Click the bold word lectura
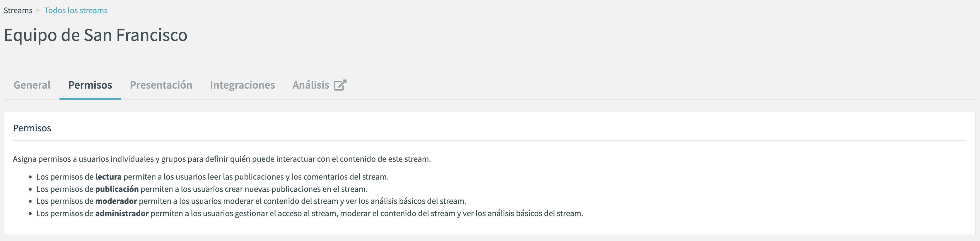 pyautogui.click(x=108, y=177)
